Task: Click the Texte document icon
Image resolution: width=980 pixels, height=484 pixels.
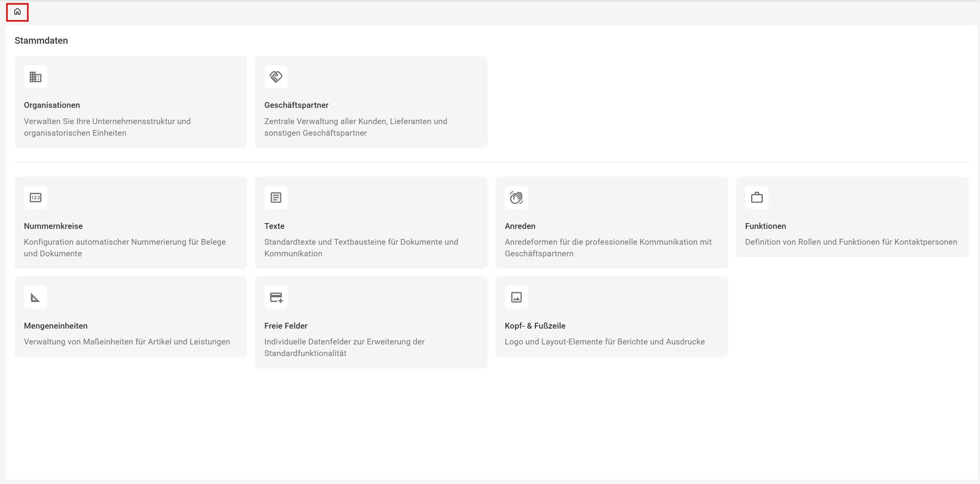Action: point(276,198)
